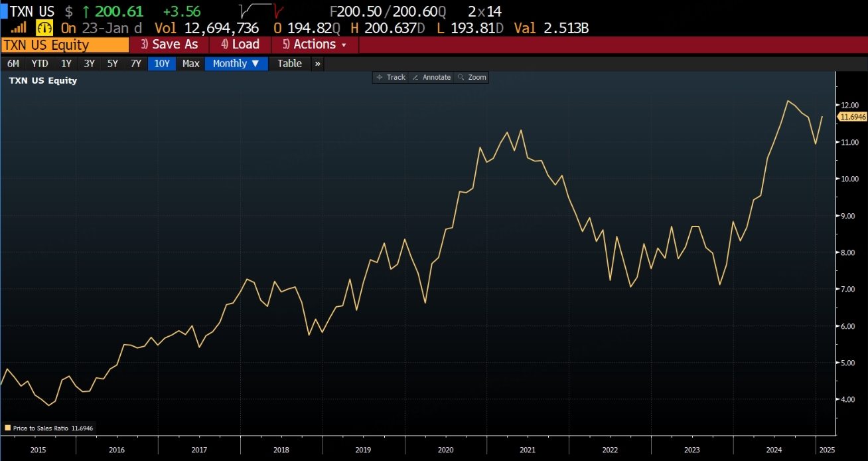Open the Actions dropdown menu

315,45
